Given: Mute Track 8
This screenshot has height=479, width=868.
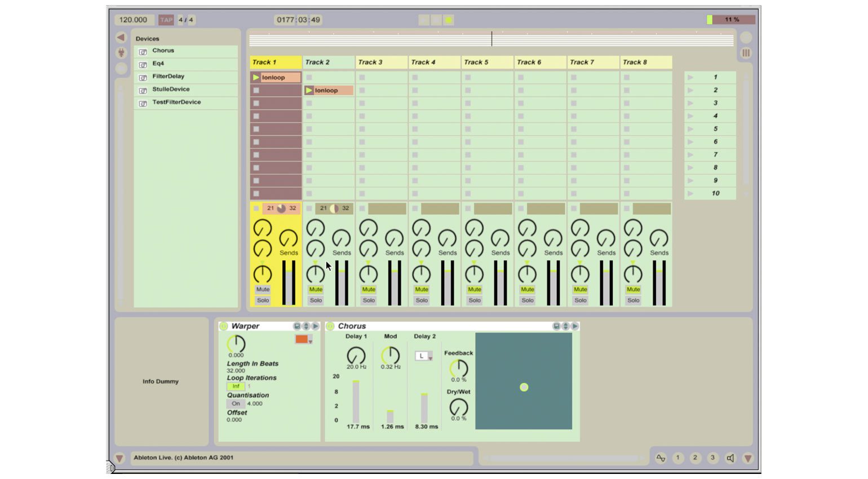Looking at the screenshot, I should tap(634, 290).
